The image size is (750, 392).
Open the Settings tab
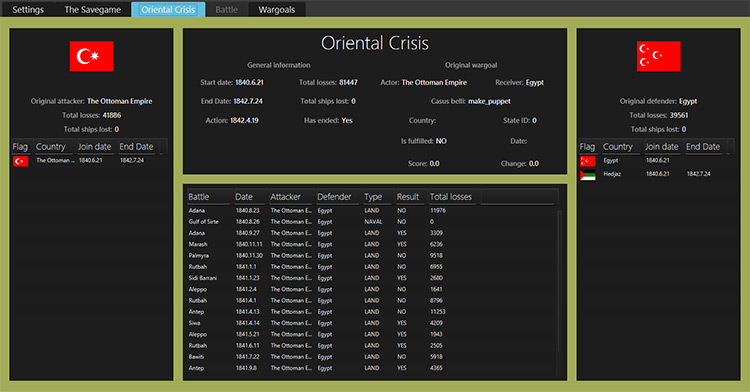click(28, 10)
